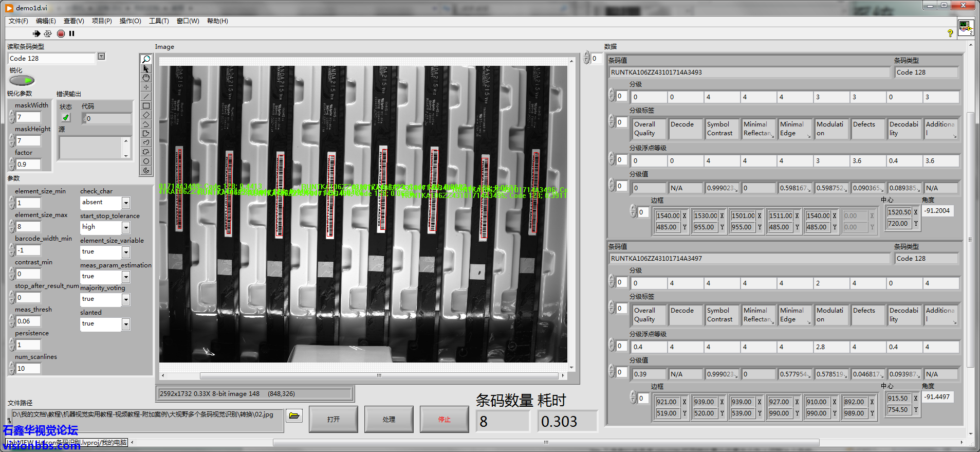Click the VI icon pane at top right

(x=966, y=27)
